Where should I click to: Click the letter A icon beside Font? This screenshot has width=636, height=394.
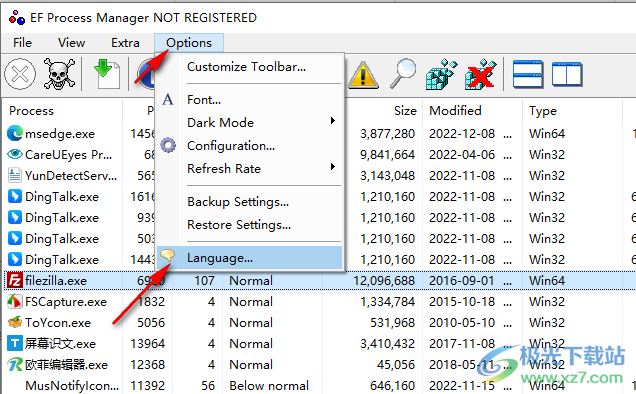tap(168, 99)
